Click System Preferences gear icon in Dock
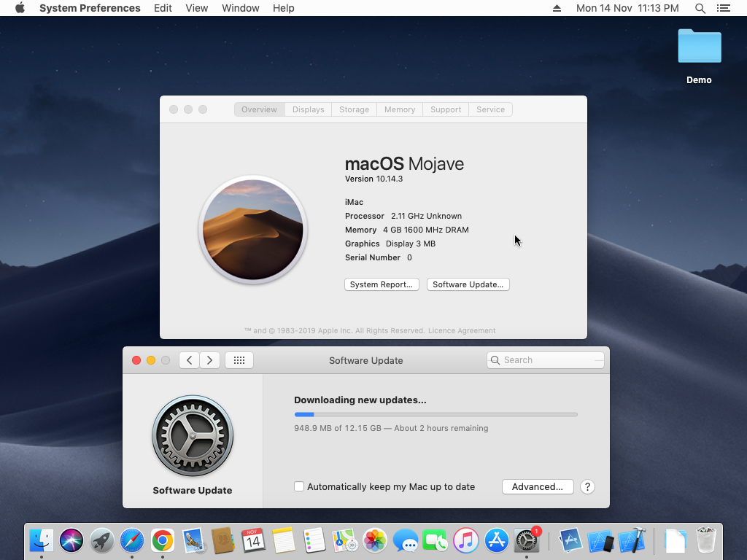This screenshot has width=747, height=560. 527,540
